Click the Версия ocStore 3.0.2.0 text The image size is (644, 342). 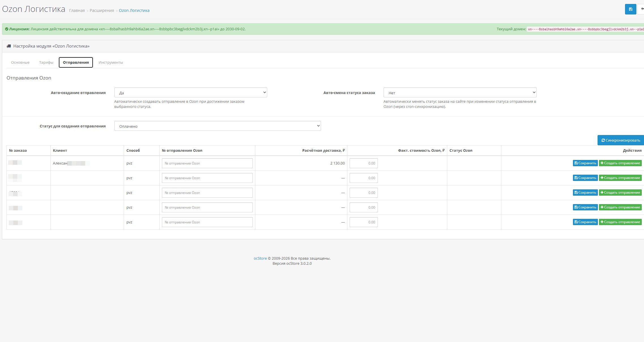coord(292,263)
